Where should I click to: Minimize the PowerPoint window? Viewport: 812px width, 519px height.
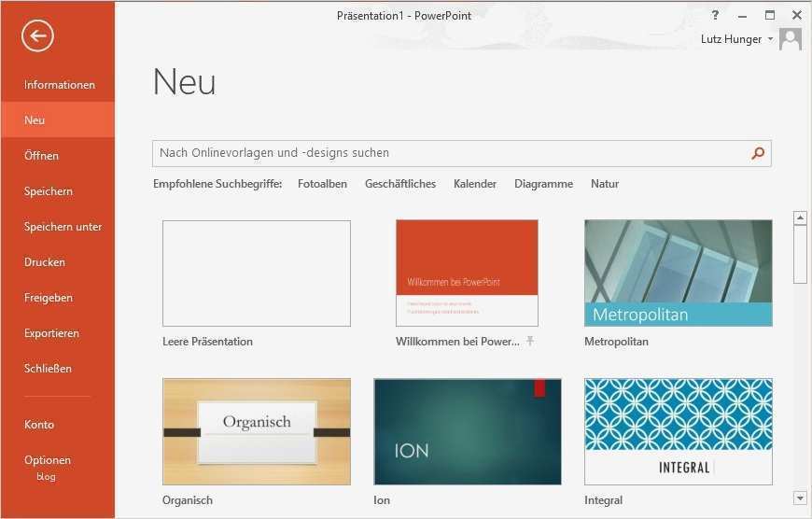point(743,16)
